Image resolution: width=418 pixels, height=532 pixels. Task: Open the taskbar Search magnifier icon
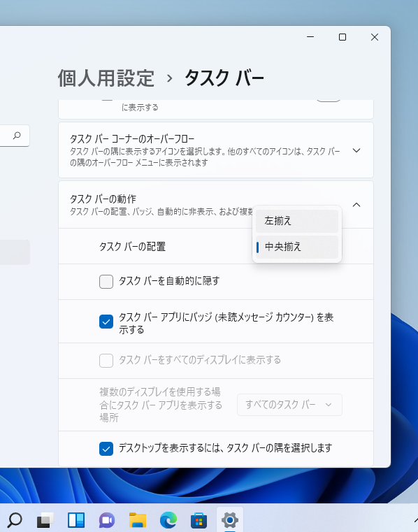coord(14,520)
